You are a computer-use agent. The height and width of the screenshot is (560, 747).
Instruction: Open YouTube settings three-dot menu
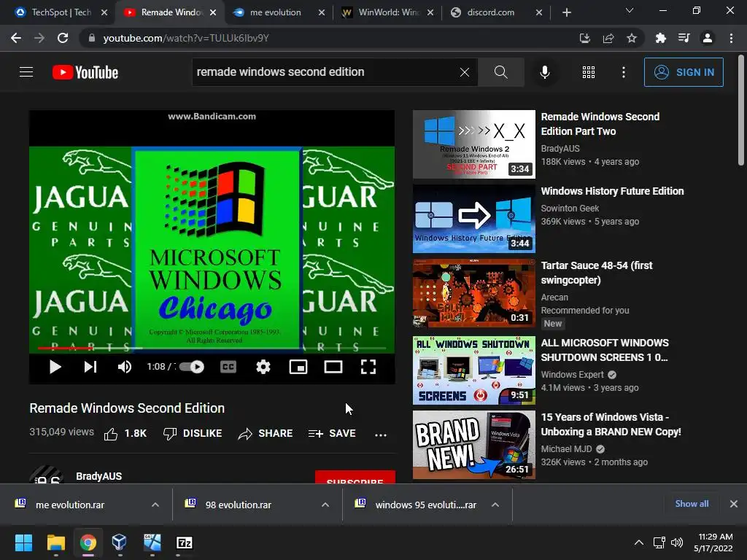click(623, 72)
